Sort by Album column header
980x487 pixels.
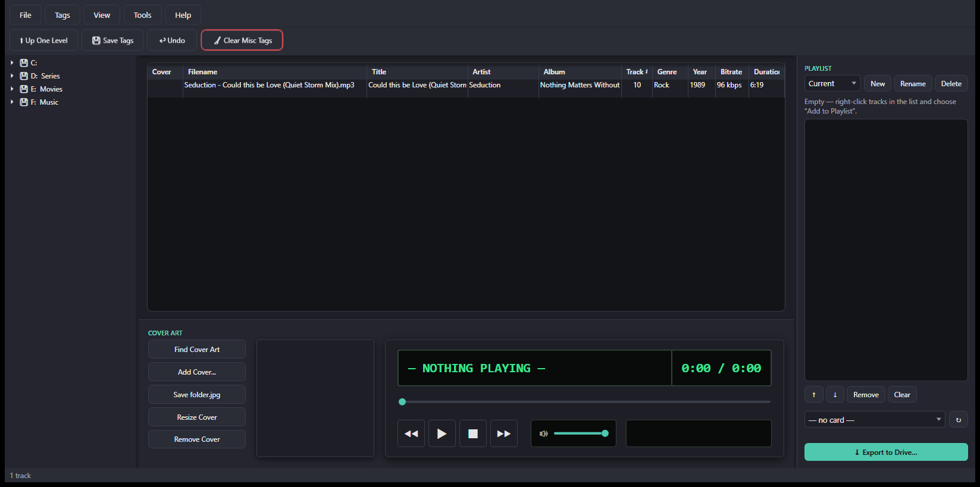click(x=580, y=72)
